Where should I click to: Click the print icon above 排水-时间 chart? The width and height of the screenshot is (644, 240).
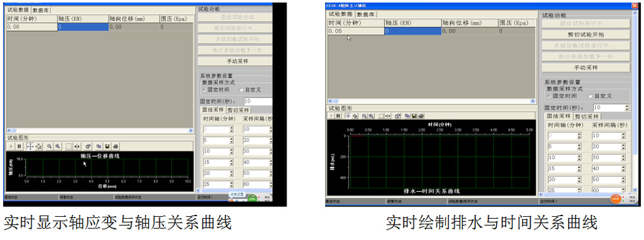coord(421,116)
